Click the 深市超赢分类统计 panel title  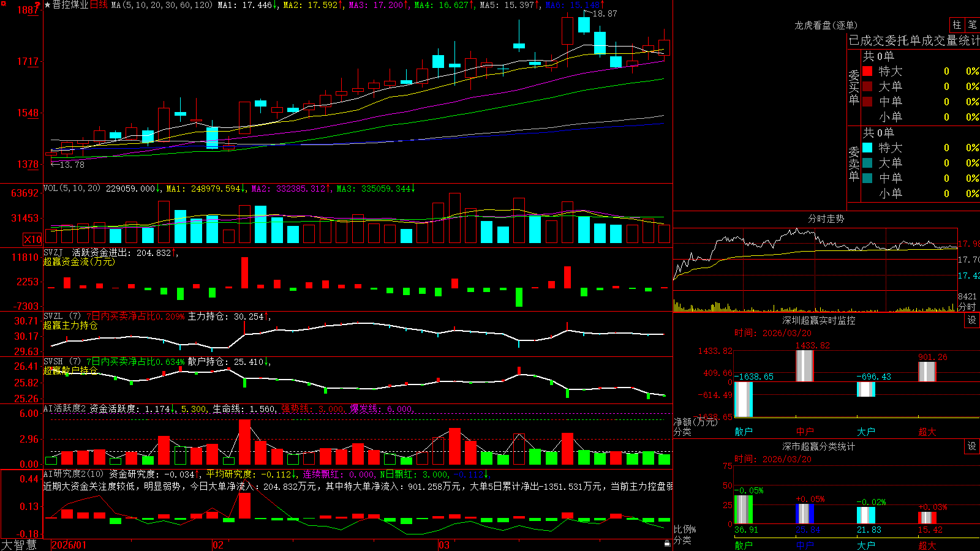tap(819, 446)
